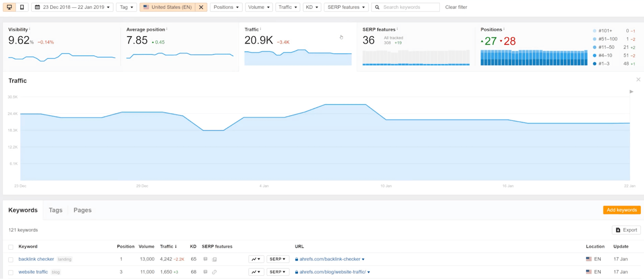Click the Visibility info icon
644x279 pixels.
pos(29,29)
